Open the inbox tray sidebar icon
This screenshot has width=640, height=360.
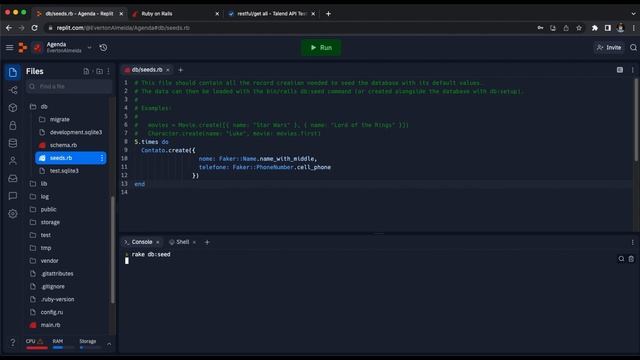13,178
